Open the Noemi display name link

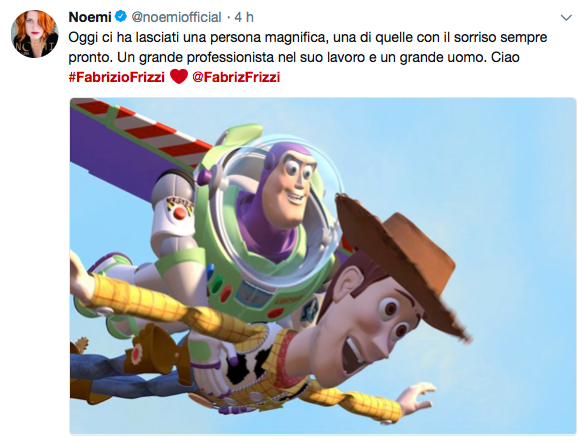pyautogui.click(x=90, y=17)
